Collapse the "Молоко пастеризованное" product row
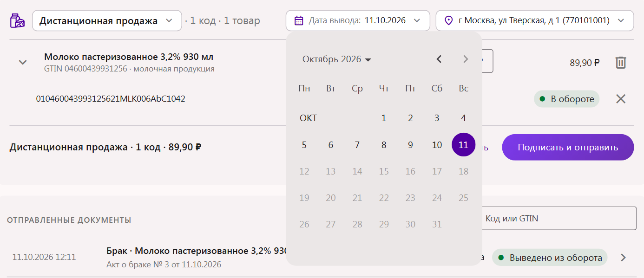This screenshot has height=278, width=644. click(x=23, y=62)
